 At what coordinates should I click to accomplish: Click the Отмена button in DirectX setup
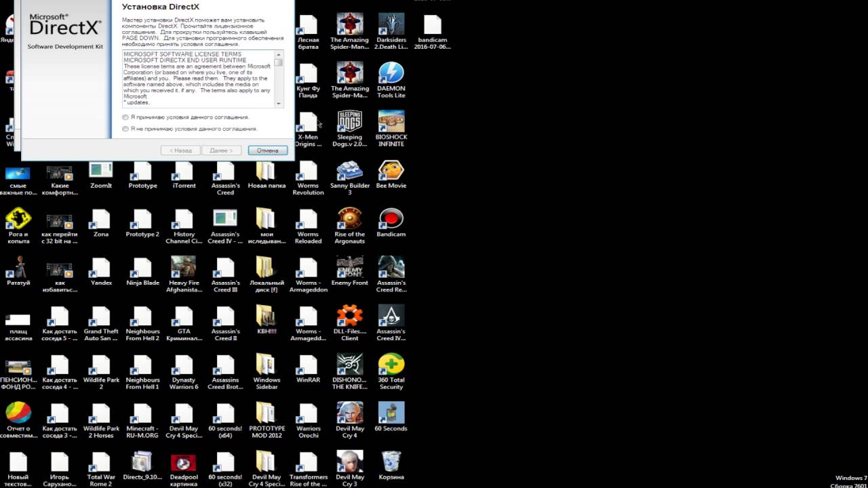pyautogui.click(x=268, y=150)
